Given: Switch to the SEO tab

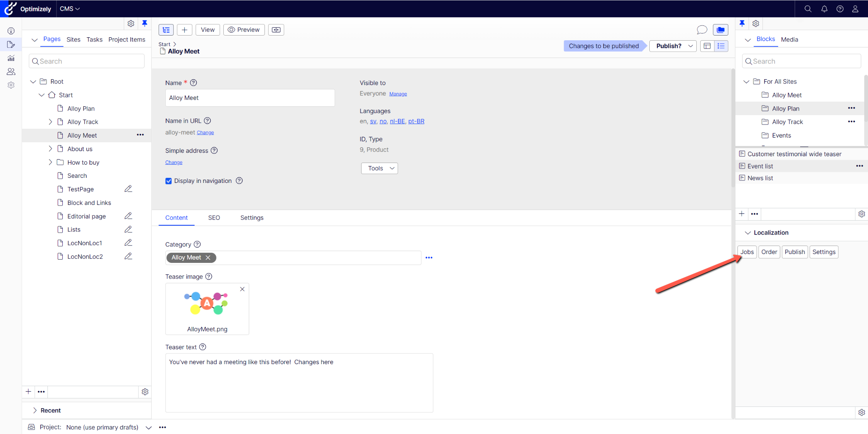Looking at the screenshot, I should pos(214,218).
